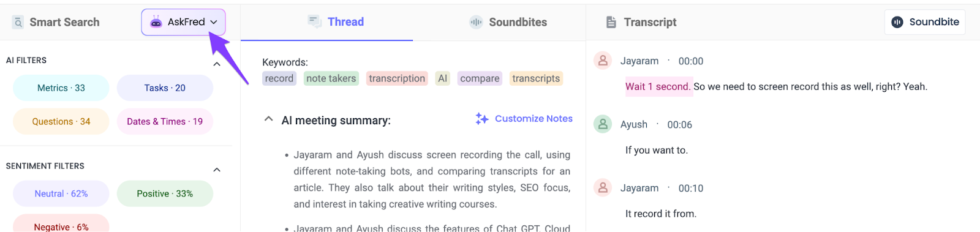
Task: Switch to the Soundbites tab
Action: [x=508, y=22]
